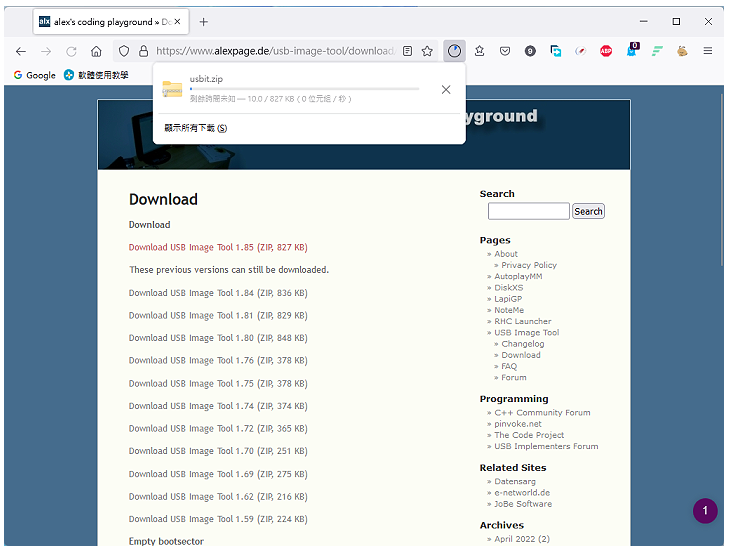Click the Pocket save icon
The width and height of the screenshot is (731, 550).
(x=504, y=51)
